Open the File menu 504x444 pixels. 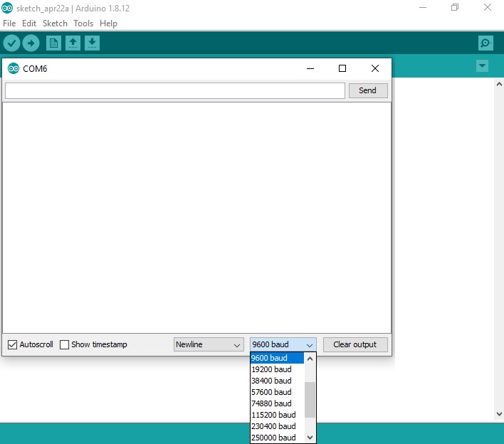tap(9, 23)
